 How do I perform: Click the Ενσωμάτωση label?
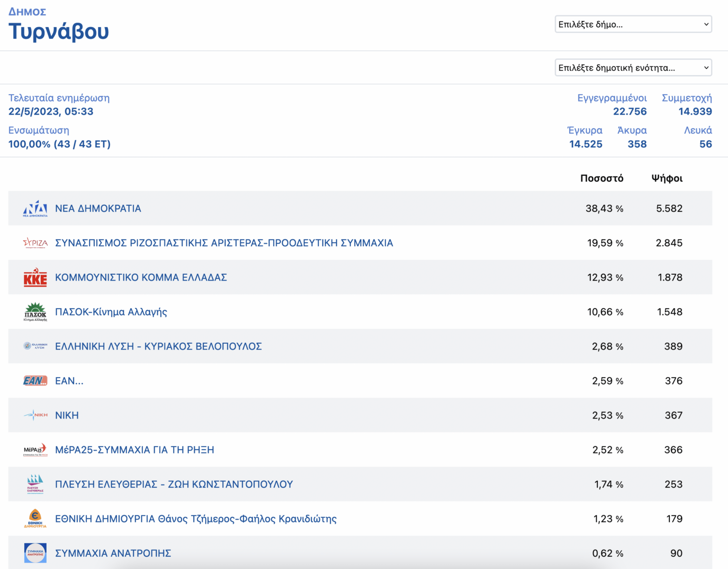click(39, 130)
